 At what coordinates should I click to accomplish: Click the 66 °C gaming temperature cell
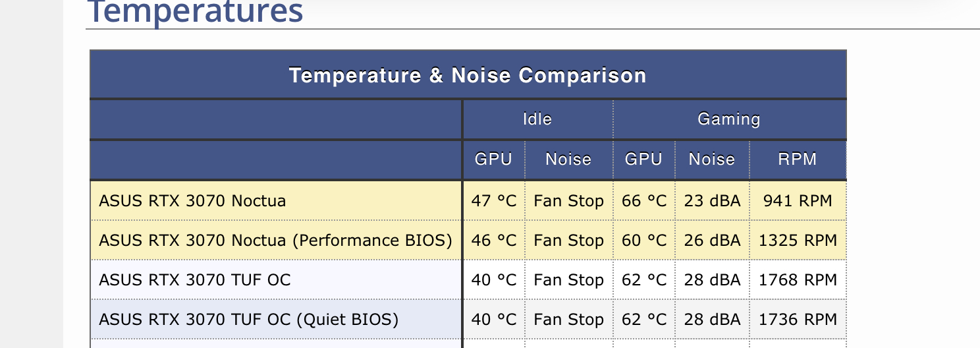click(644, 200)
